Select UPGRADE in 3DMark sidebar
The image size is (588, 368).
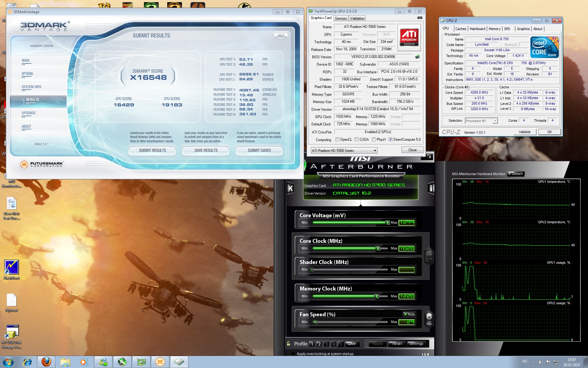click(29, 113)
